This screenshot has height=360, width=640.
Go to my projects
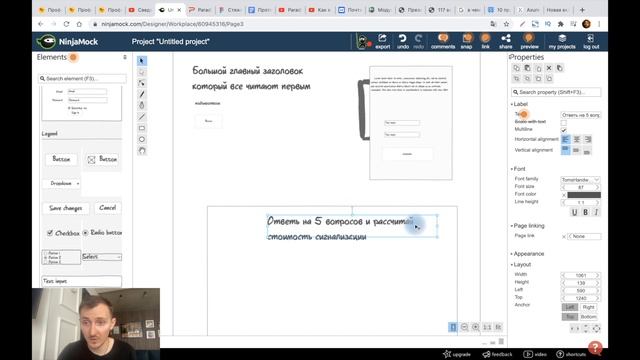point(562,41)
